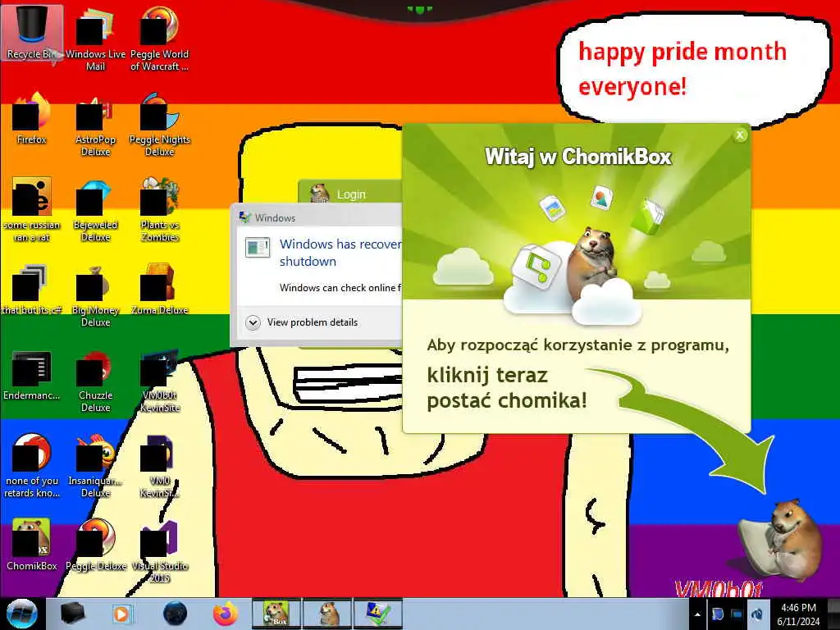Select Plants vs Zombies icon
The image size is (840, 630).
click(159, 209)
